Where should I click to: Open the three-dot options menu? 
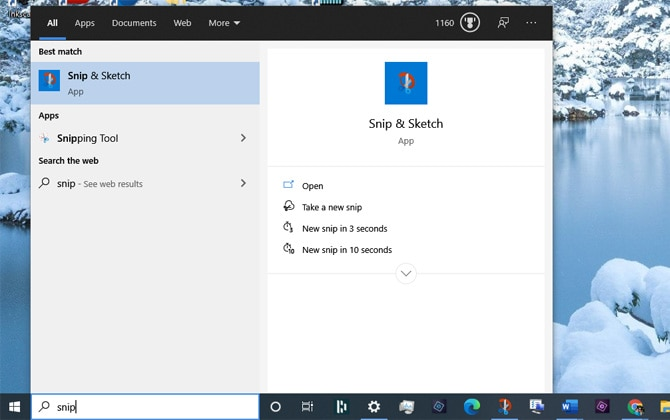[x=531, y=23]
